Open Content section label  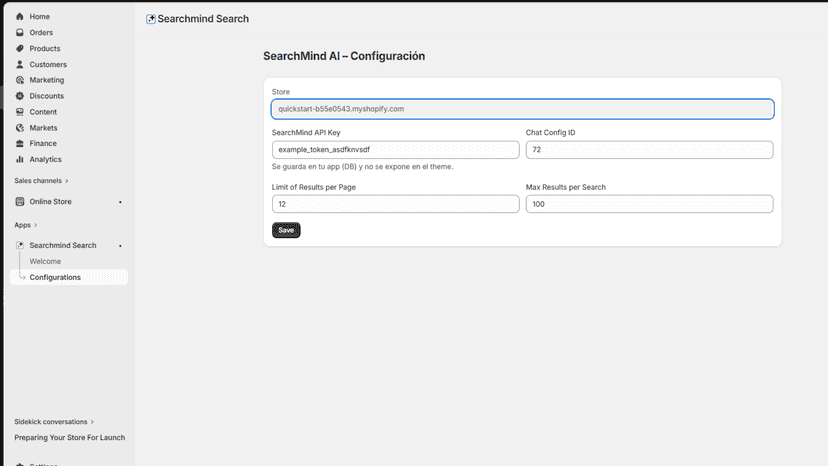(x=43, y=111)
